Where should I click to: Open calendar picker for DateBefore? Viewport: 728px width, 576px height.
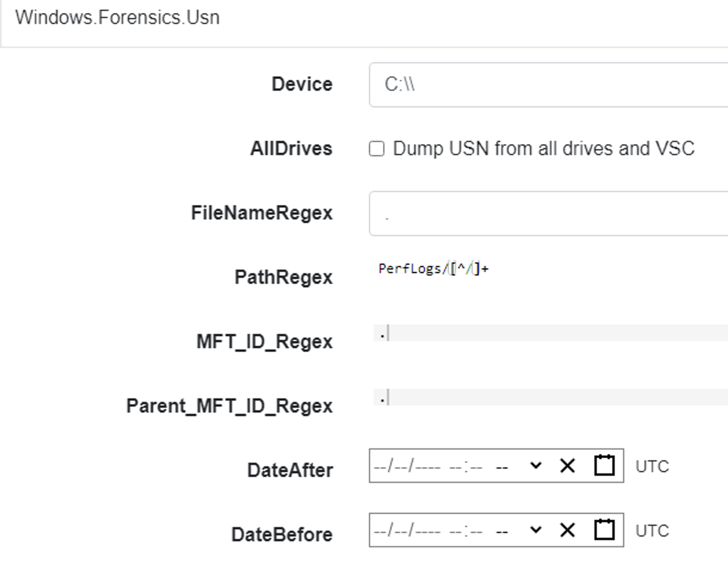pos(604,529)
